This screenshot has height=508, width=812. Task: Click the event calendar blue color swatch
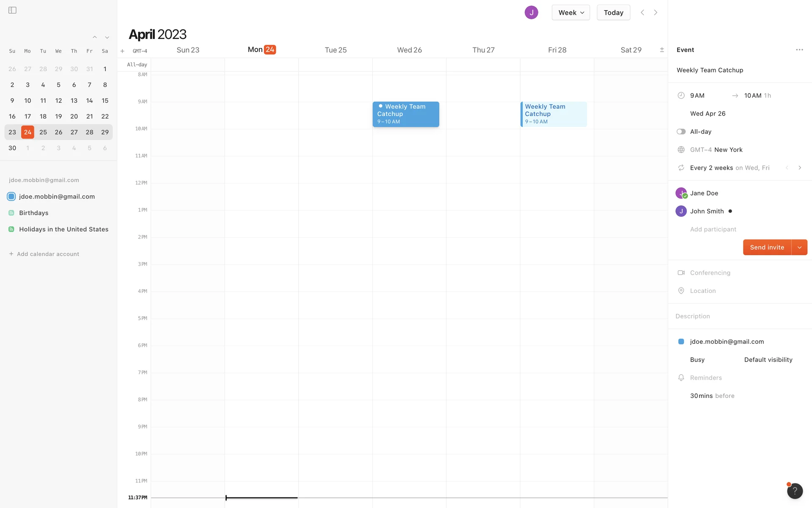point(681,342)
